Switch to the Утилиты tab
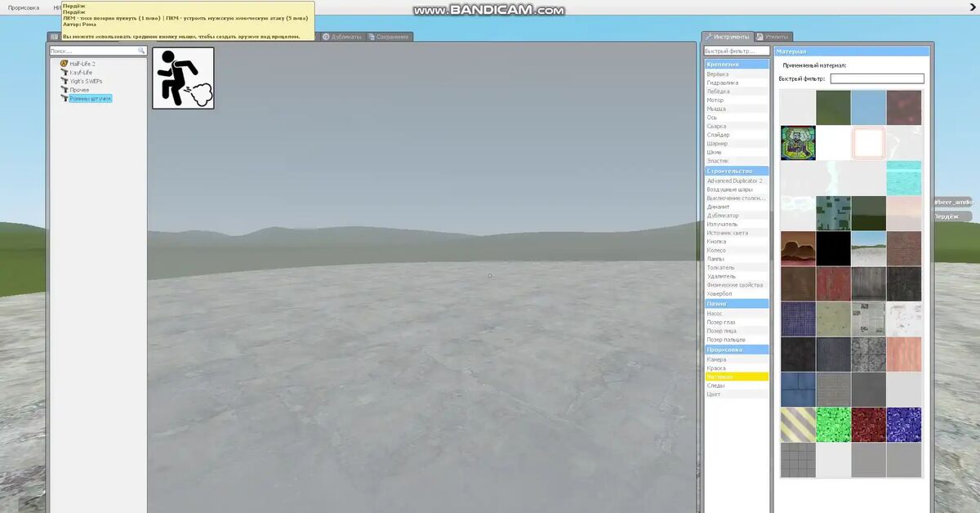Viewport: 980px width, 513px height. (x=773, y=37)
